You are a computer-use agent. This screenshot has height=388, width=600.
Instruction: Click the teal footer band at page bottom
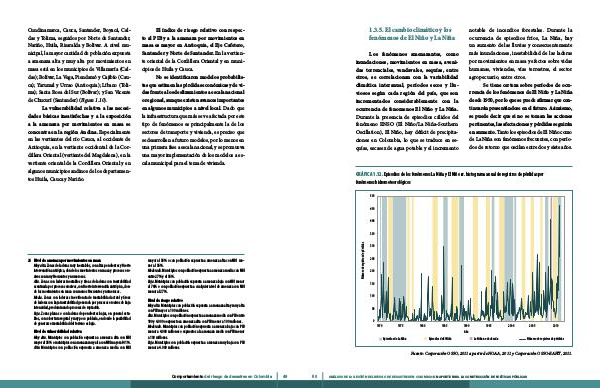300,384
